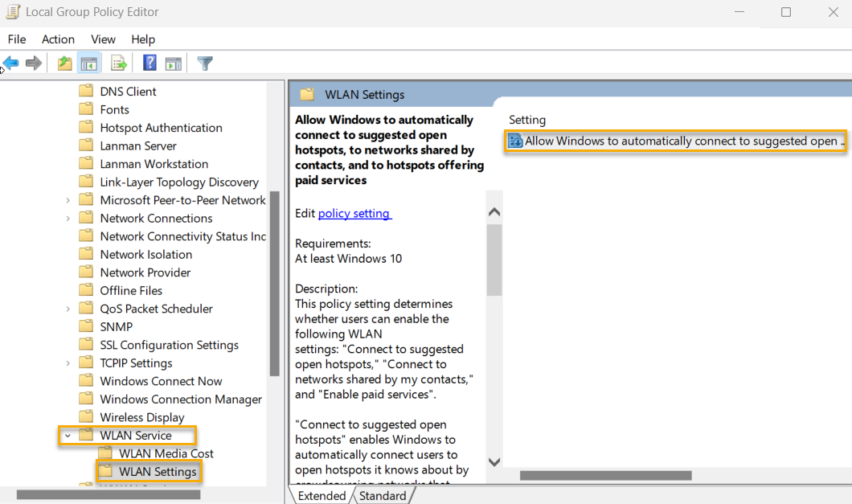
Task: Expand the QoS Packet Scheduler node
Action: pos(68,308)
